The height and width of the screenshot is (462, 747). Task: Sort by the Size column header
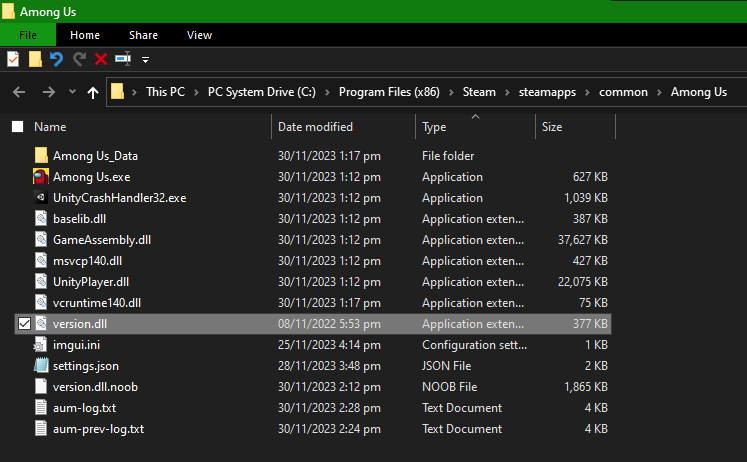point(552,127)
